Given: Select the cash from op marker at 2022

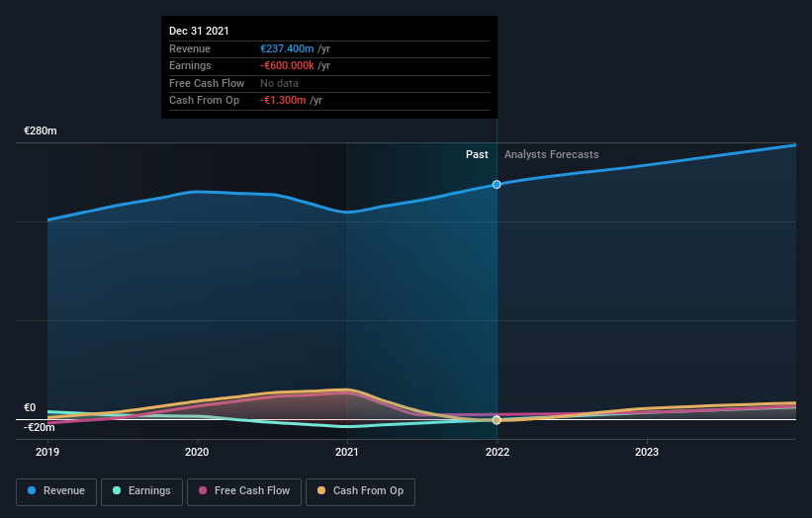Looking at the screenshot, I should [x=496, y=420].
